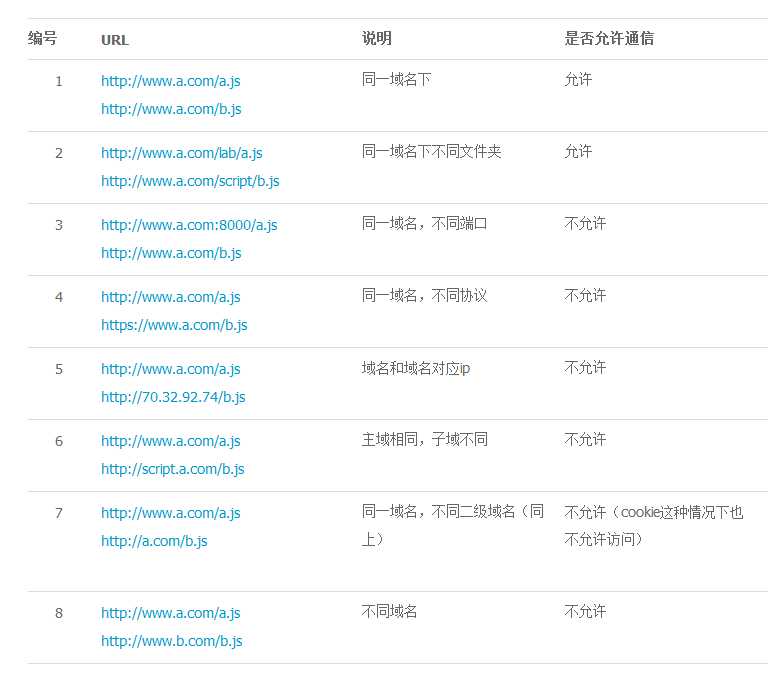Click the 主域相同，子域不同 description cell
This screenshot has height=675, width=776.
pyautogui.click(x=425, y=439)
